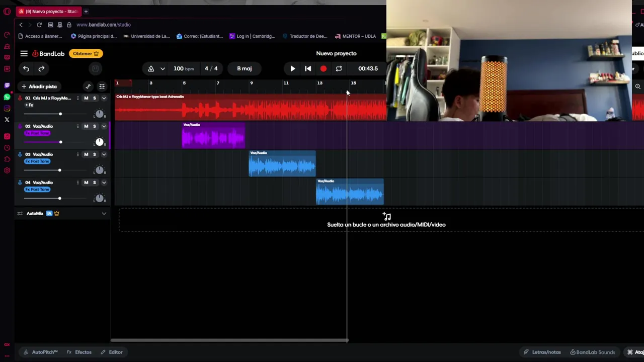This screenshot has height=362, width=644.
Task: Arm track 01 microphone icon
Action: tap(20, 98)
